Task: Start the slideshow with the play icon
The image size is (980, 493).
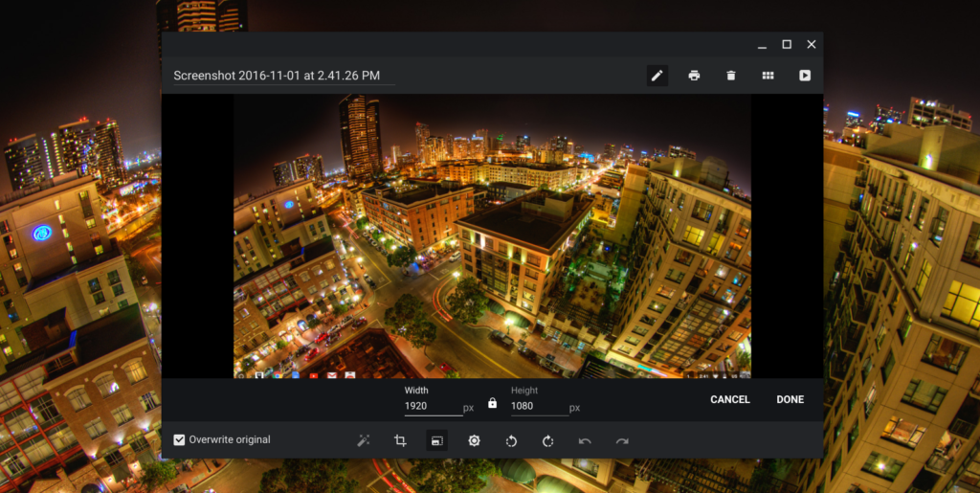Action: click(805, 76)
